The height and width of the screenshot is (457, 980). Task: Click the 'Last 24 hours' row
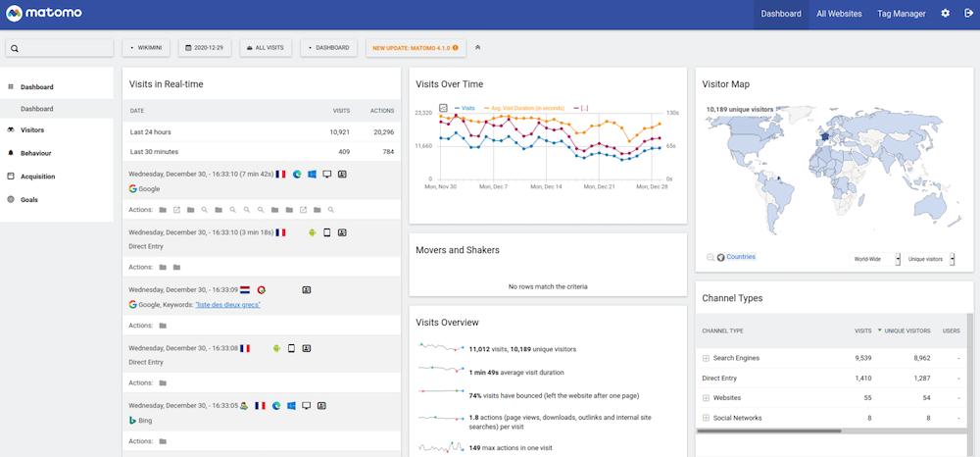point(262,132)
